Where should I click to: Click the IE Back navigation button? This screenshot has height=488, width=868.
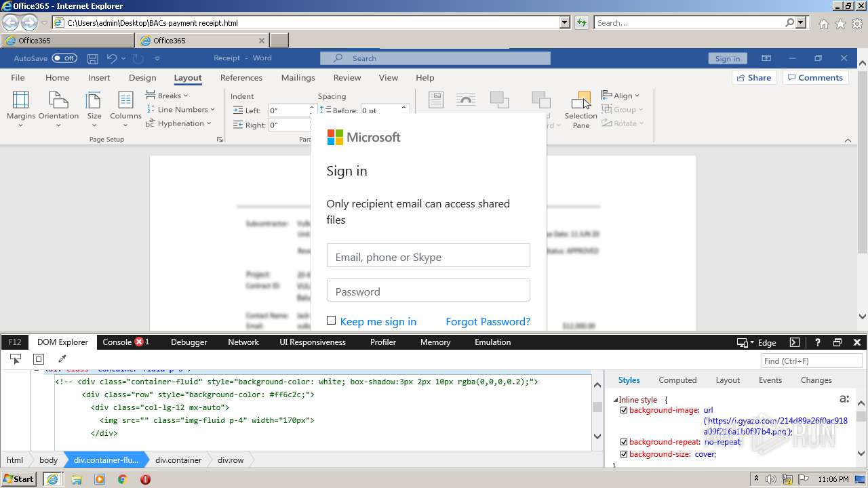(10, 22)
